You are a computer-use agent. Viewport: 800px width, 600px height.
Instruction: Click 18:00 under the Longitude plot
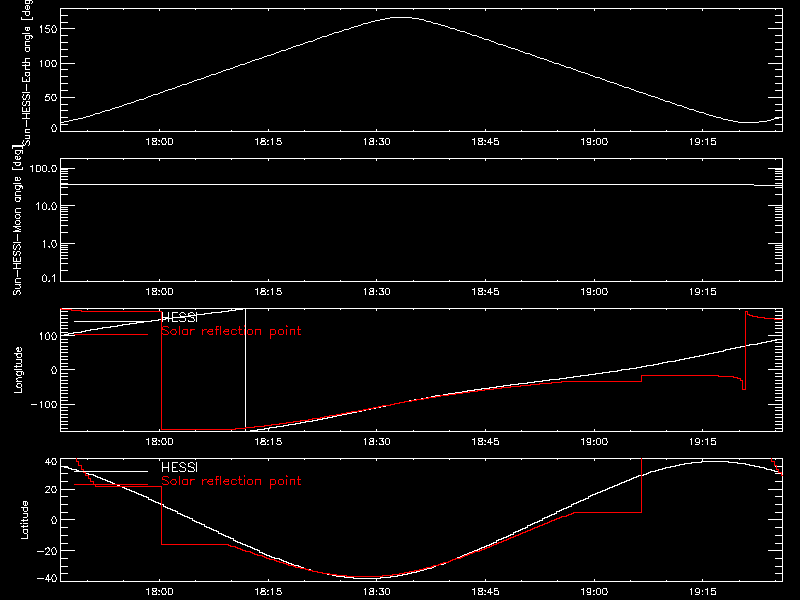[160, 442]
